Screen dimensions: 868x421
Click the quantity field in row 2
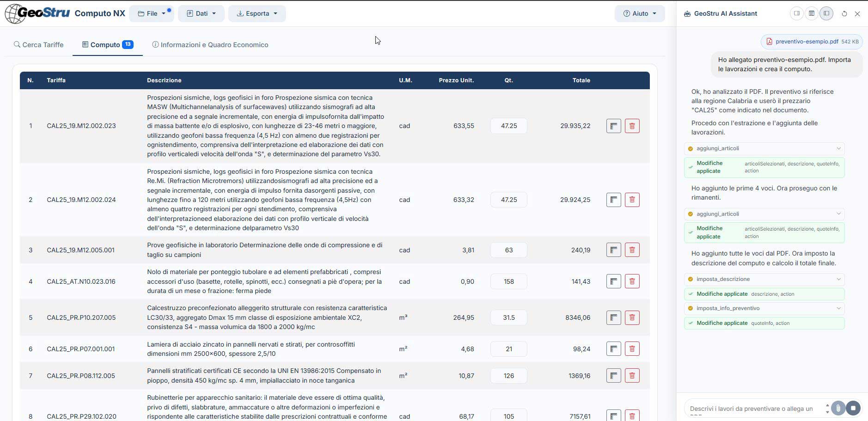coord(508,200)
